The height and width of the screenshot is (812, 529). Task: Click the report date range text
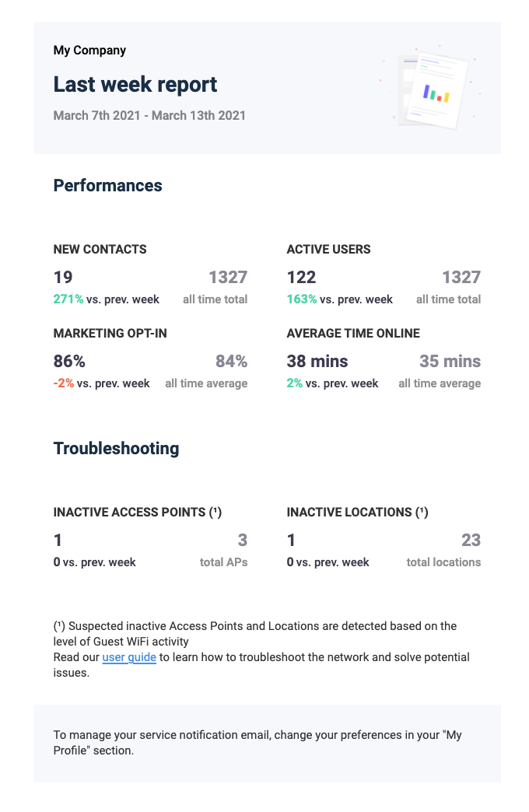[149, 115]
